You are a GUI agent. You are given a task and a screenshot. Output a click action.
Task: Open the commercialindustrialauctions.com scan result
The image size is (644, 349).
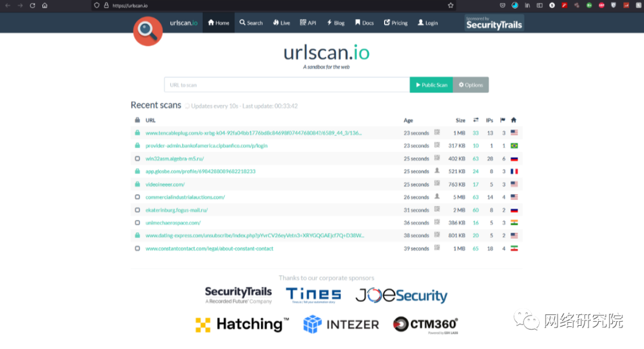[x=185, y=197]
